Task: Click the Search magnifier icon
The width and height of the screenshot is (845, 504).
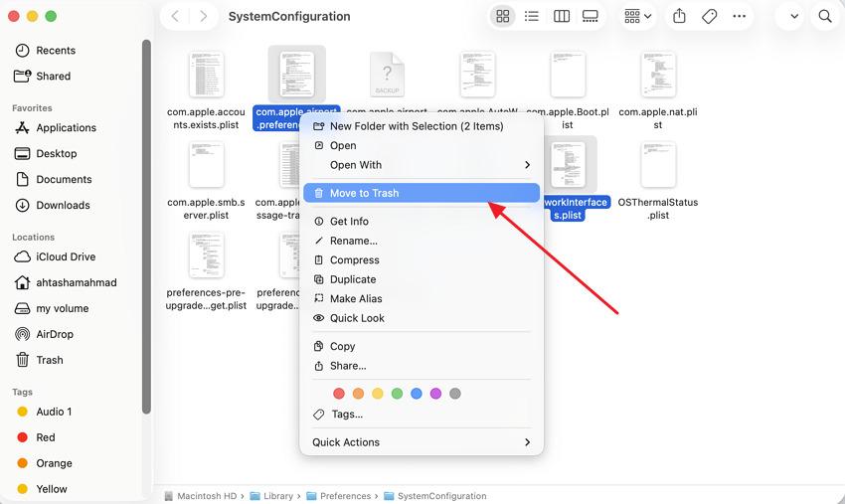Action: [824, 16]
